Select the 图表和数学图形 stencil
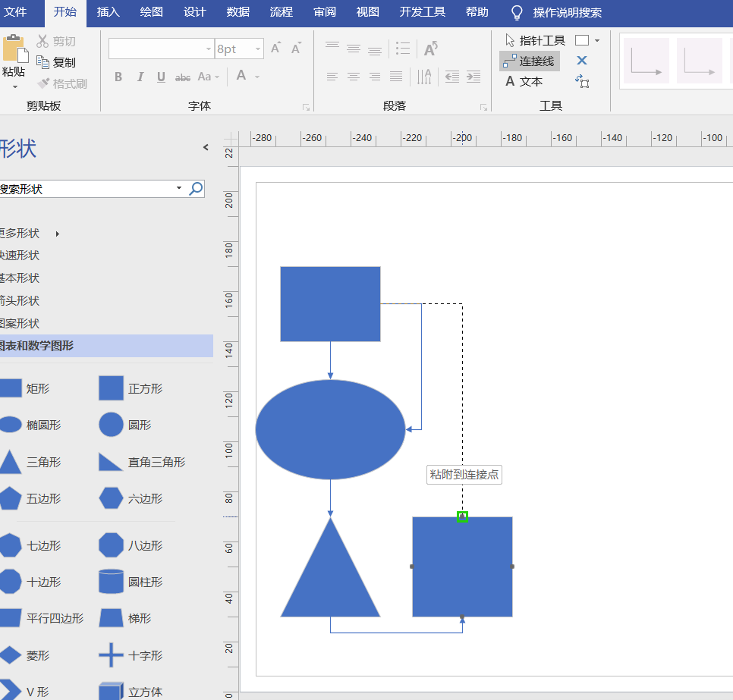Viewport: 733px width, 700px height. [x=106, y=346]
